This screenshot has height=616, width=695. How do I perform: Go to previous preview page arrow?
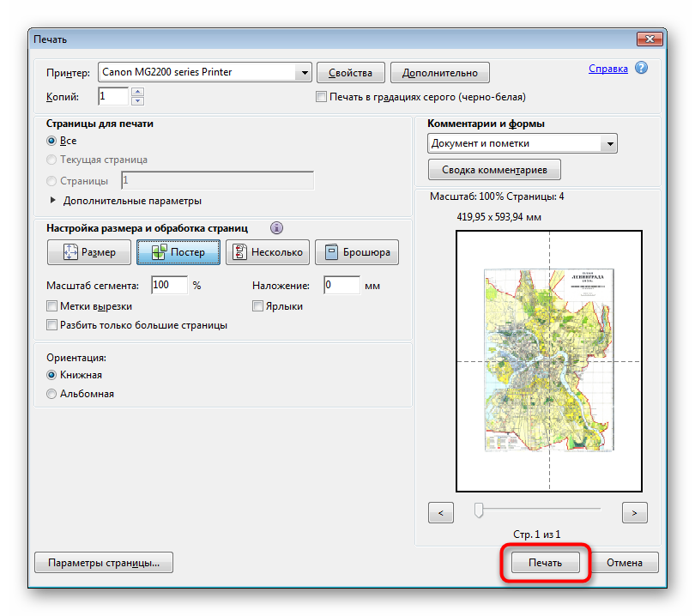click(440, 512)
